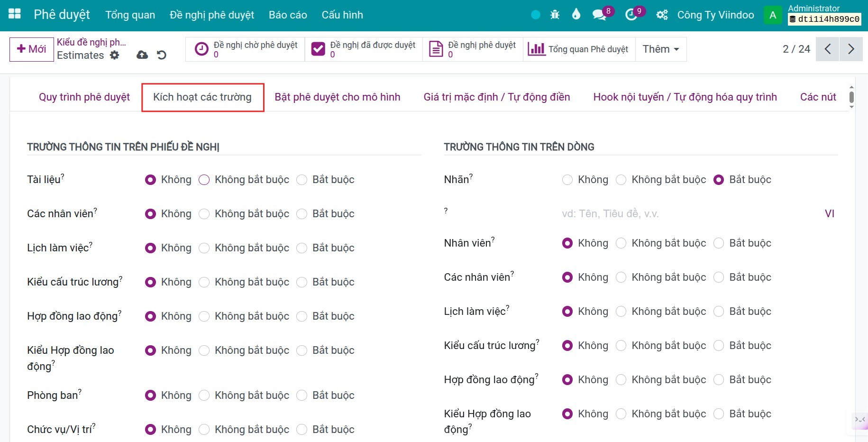Open Đề nghị phê duyệt document stat button
Image resolution: width=868 pixels, height=442 pixels.
coord(473,49)
